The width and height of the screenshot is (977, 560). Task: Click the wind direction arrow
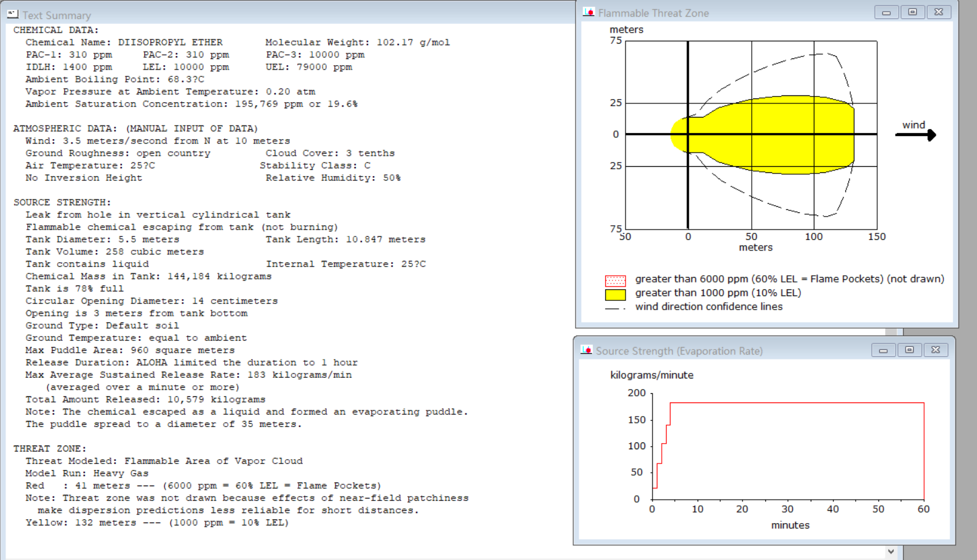[x=915, y=135]
